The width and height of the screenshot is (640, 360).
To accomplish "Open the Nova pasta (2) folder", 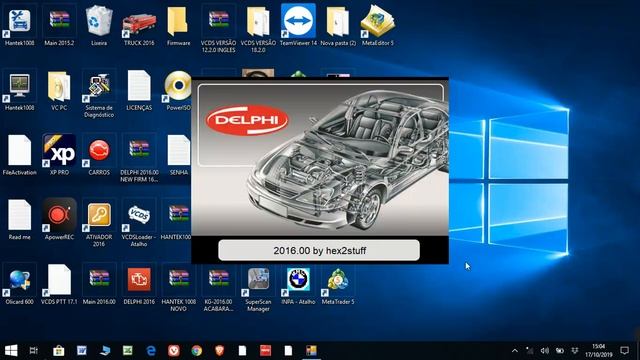I will pyautogui.click(x=338, y=24).
